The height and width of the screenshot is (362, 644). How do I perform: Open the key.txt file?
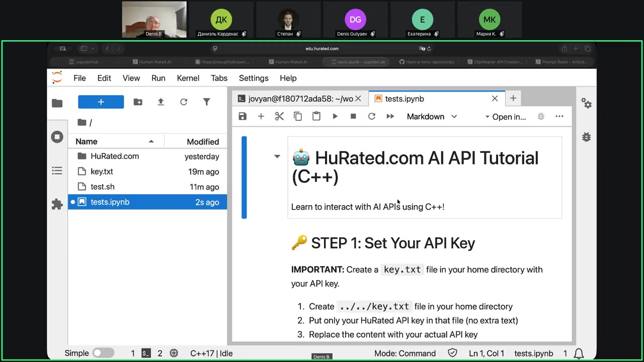102,171
